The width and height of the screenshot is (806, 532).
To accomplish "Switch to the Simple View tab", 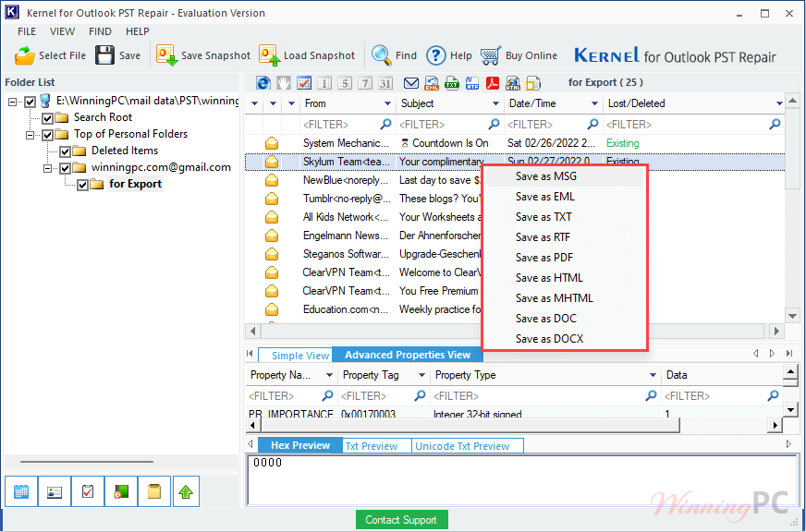I will point(296,356).
